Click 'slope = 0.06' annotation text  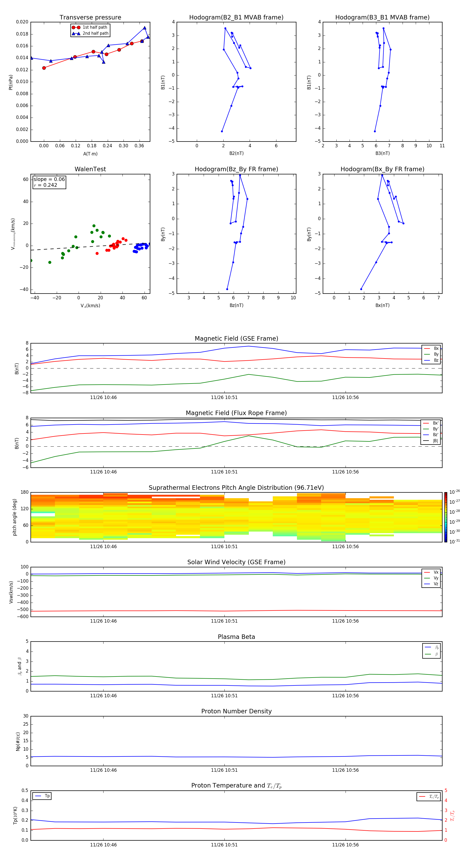click(x=49, y=179)
